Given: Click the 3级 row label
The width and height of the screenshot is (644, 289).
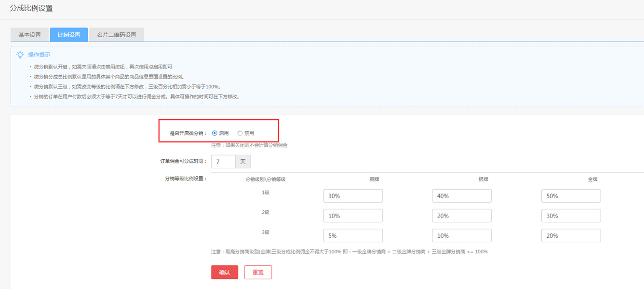Looking at the screenshot, I should pos(266,232).
